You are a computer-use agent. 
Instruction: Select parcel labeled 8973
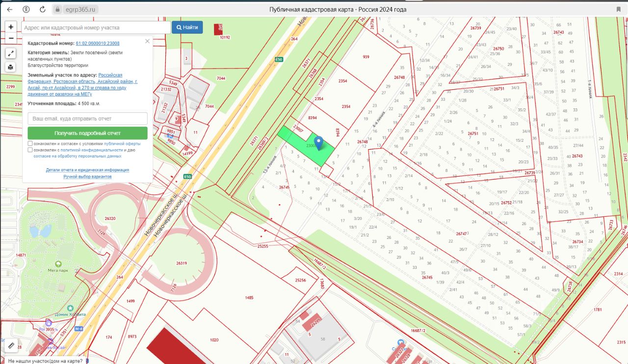click(x=132, y=337)
